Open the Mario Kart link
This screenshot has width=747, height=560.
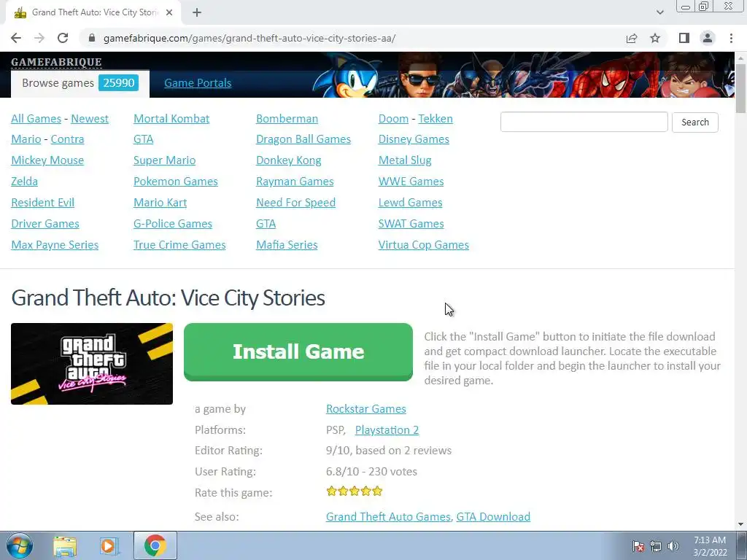click(160, 203)
